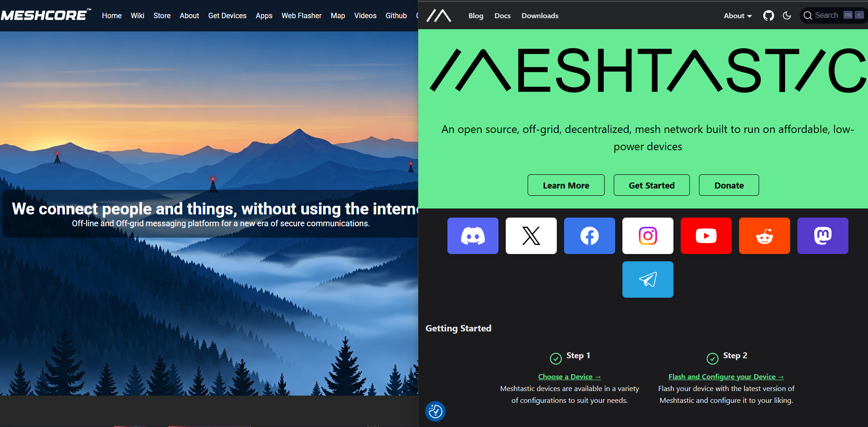868x427 pixels.
Task: Open the YouTube social button
Action: pos(706,236)
